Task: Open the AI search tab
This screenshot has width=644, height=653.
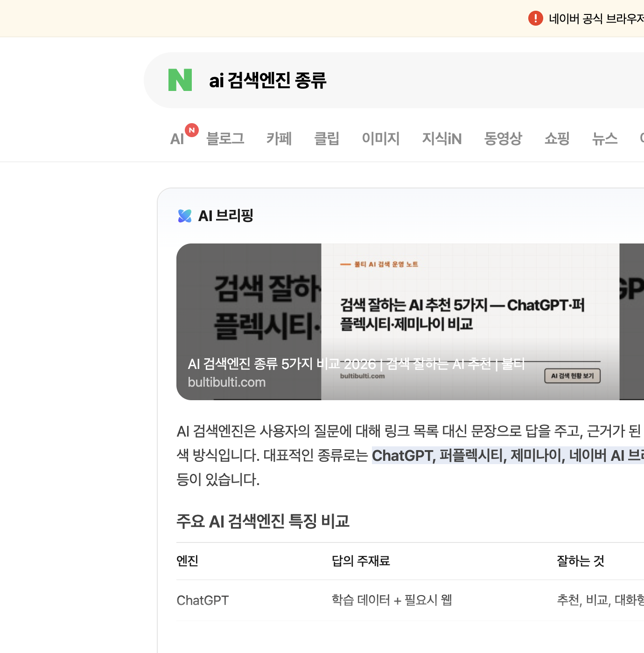Action: pos(177,139)
